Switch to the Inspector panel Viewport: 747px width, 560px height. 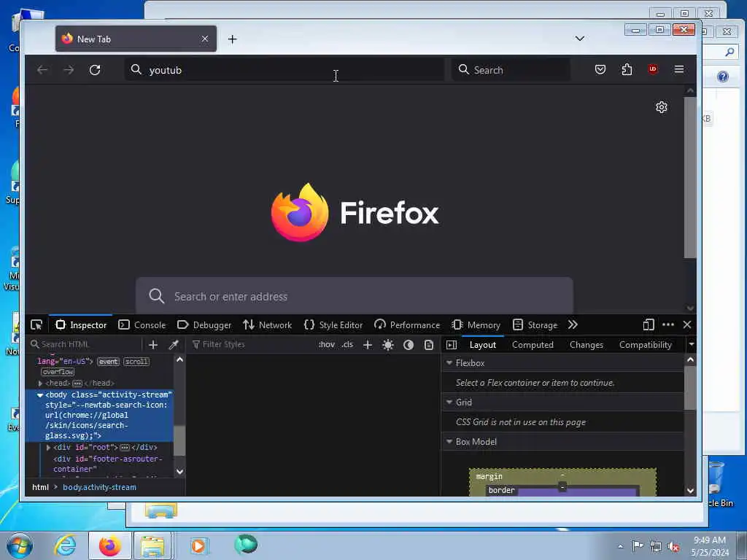click(81, 324)
